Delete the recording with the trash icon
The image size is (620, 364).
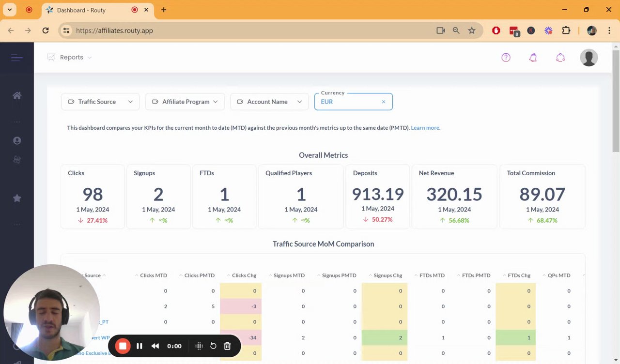tap(227, 346)
